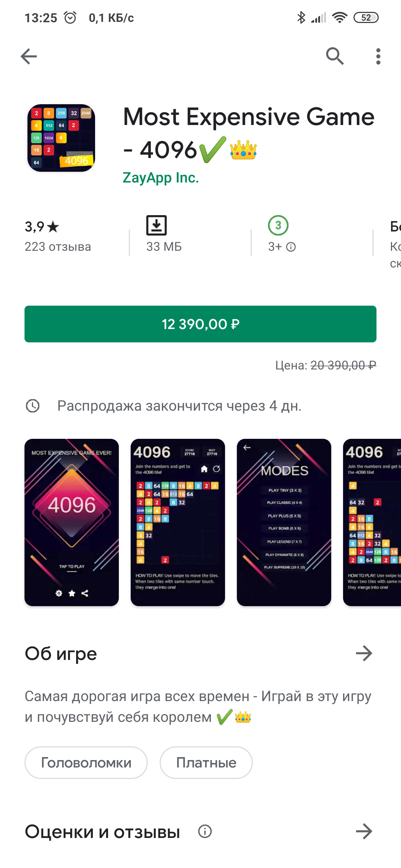Open the three-dot overflow menu
This screenshot has width=401, height=868.
[378, 56]
